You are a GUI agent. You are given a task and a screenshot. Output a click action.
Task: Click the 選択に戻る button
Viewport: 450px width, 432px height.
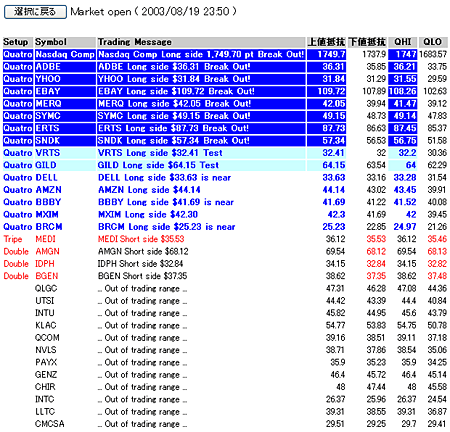35,12
